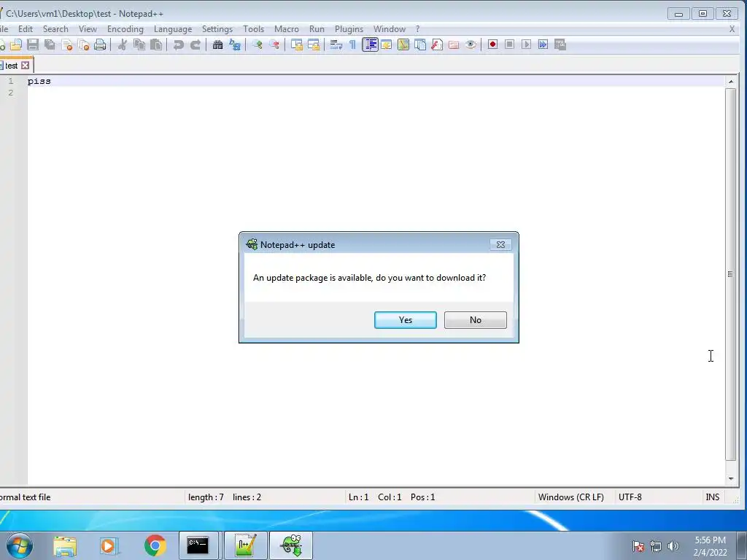Image resolution: width=747 pixels, height=560 pixels.
Task: Undo the last action via toolbar
Action: pyautogui.click(x=178, y=44)
